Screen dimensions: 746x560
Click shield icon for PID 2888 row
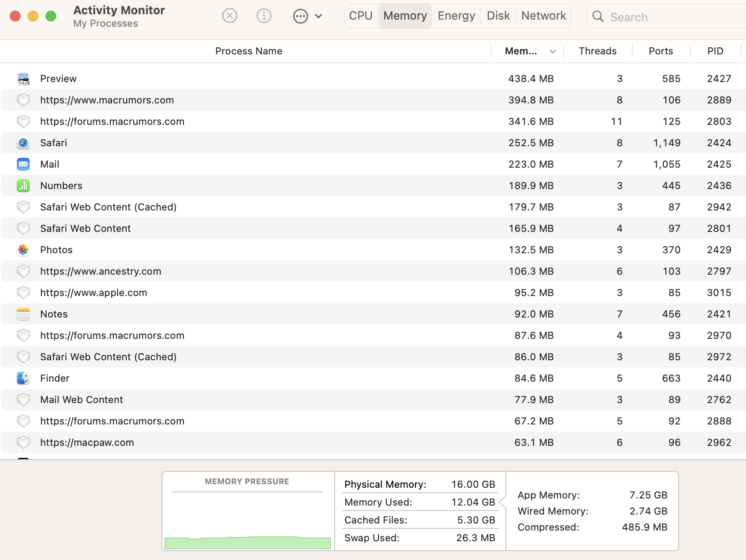pyautogui.click(x=23, y=421)
